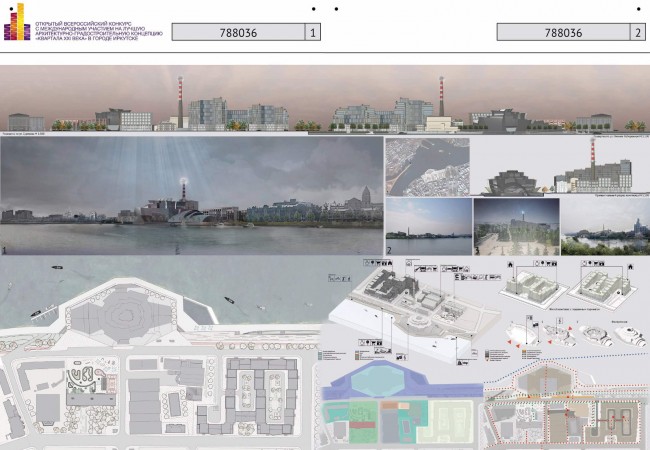Select the house icon right of second block model
The width and height of the screenshot is (650, 450).
coord(630,266)
